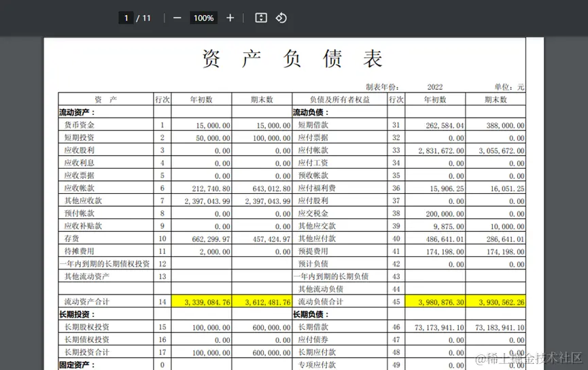588x370 pixels.
Task: Click the 固定资产 section heading
Action: (x=77, y=365)
